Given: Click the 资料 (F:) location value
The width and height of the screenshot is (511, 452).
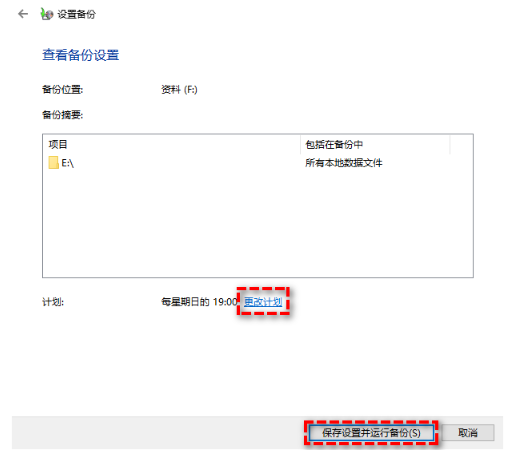Looking at the screenshot, I should coord(179,89).
